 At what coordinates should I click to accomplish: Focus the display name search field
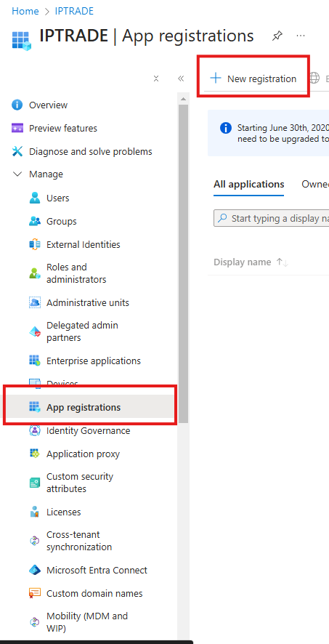point(271,218)
